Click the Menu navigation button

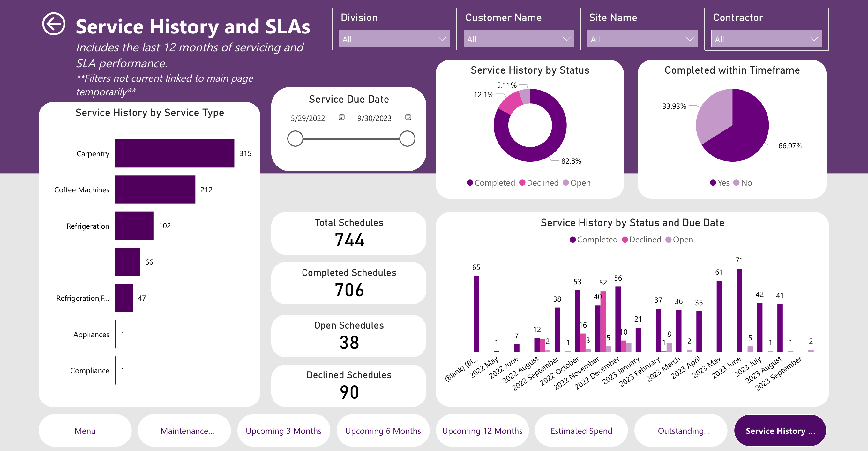85,431
